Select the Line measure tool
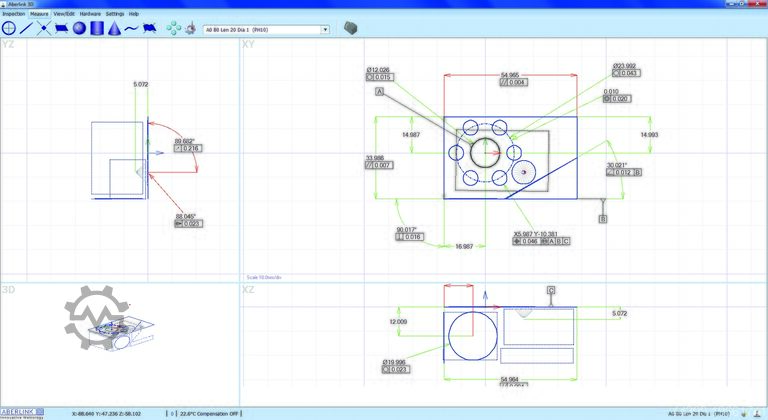Viewport: 768px width, 420px height. 26,29
